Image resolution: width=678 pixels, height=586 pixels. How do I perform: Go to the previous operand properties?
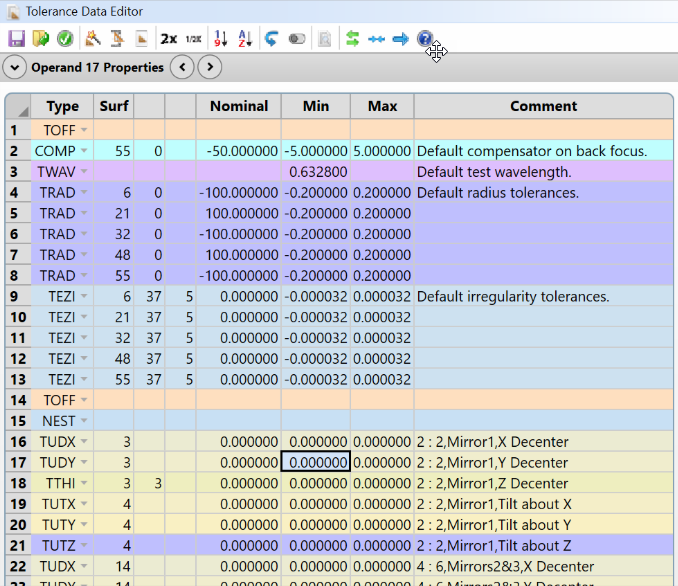(181, 68)
